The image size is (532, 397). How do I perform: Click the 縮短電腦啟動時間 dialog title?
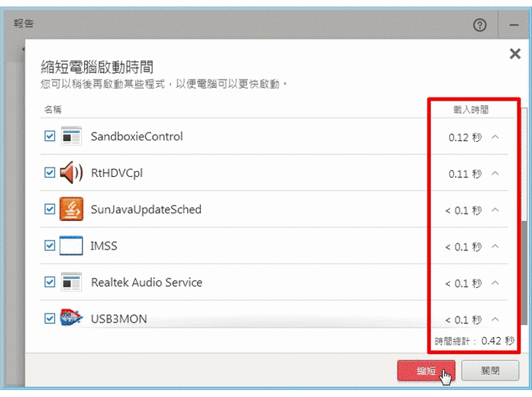click(x=97, y=67)
